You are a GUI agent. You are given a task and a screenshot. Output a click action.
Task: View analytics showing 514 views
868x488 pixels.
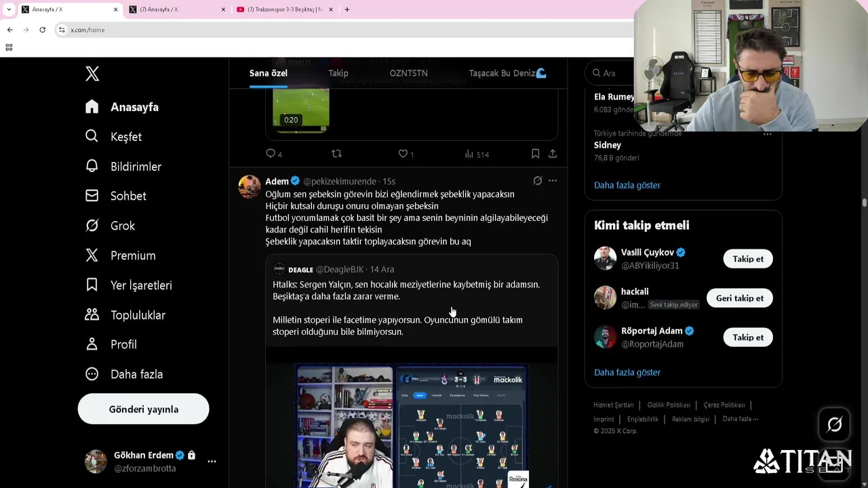click(476, 155)
